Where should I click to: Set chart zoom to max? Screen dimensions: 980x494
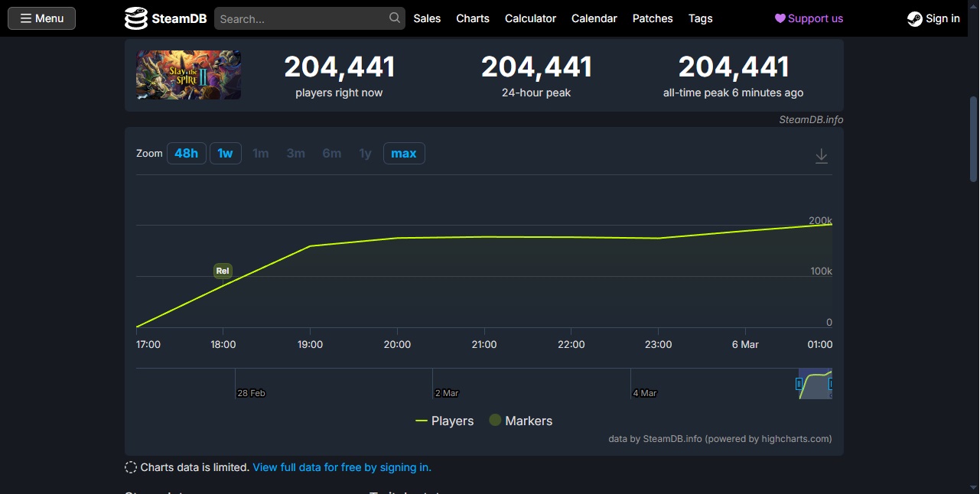(x=404, y=153)
